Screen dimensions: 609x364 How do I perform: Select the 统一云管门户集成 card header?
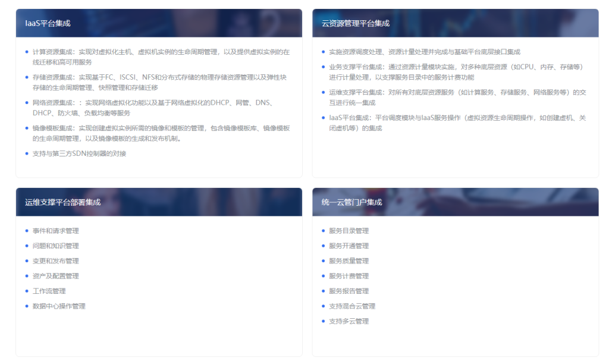click(352, 202)
